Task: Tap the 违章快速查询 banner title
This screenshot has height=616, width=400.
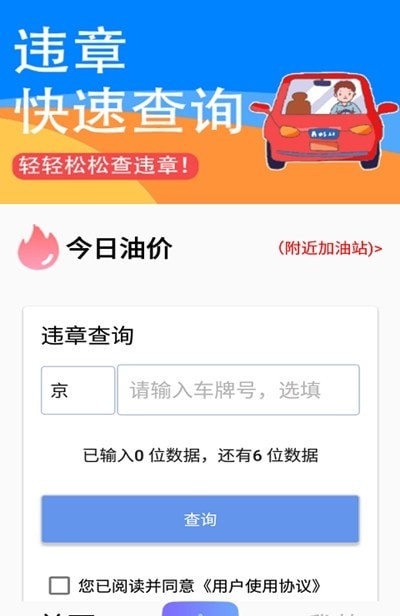Action: [128, 81]
